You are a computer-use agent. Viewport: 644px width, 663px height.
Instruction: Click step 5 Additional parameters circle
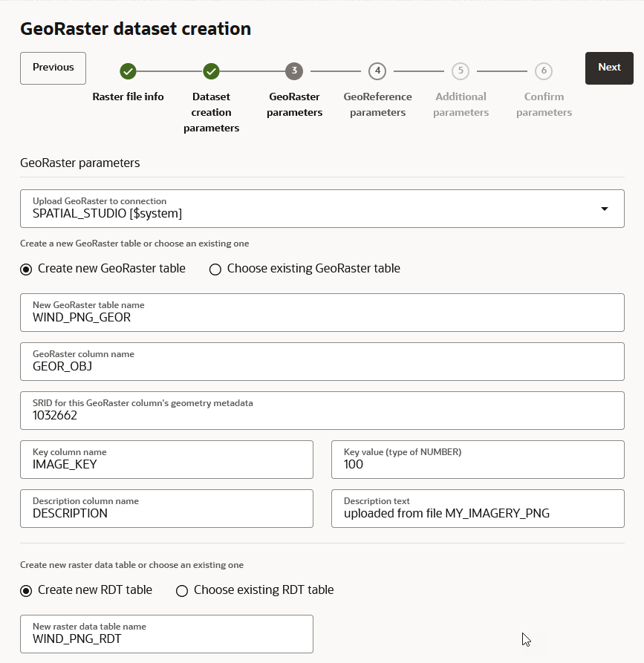pyautogui.click(x=461, y=71)
